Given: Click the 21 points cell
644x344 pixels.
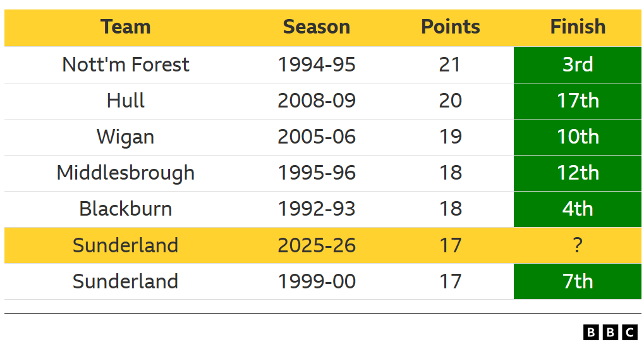Looking at the screenshot, I should [450, 64].
